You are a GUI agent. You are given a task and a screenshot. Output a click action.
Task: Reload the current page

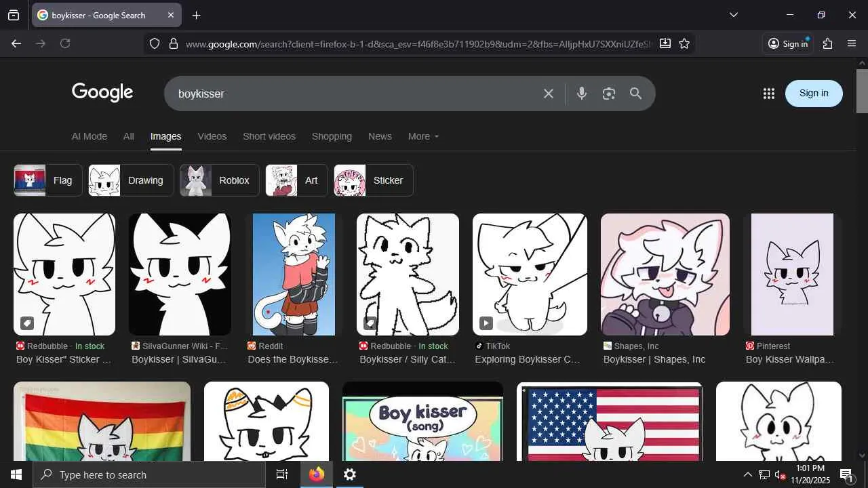click(65, 43)
